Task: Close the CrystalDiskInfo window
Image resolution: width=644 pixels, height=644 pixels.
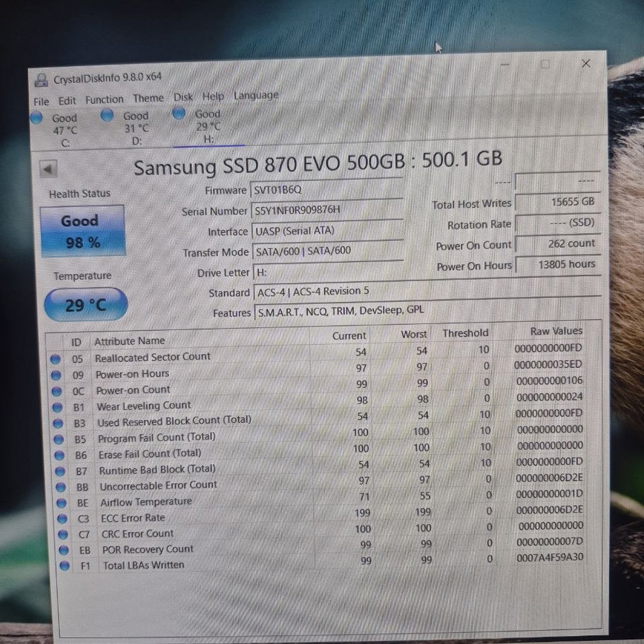Action: [x=586, y=64]
